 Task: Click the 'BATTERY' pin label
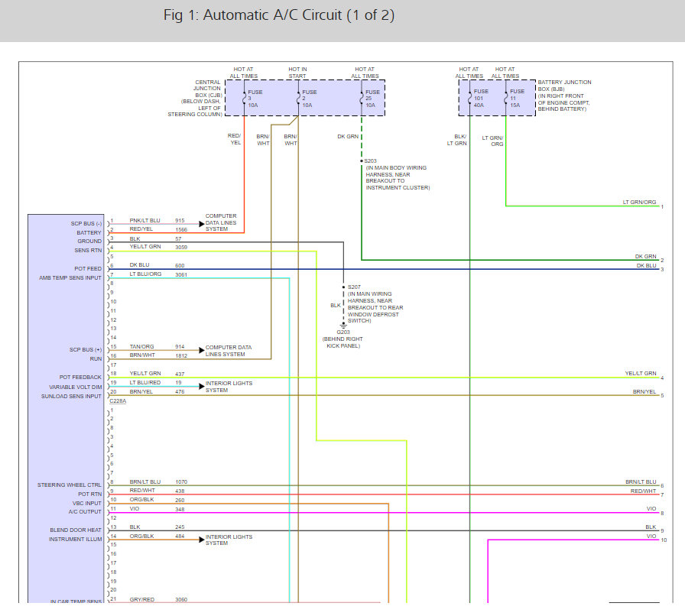click(x=89, y=233)
